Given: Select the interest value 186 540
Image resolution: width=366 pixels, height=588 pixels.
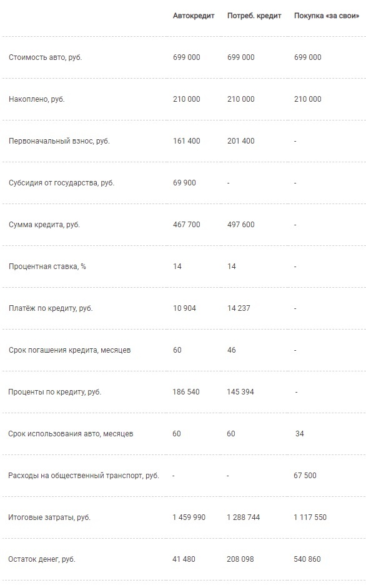Looking at the screenshot, I should click(x=186, y=392).
